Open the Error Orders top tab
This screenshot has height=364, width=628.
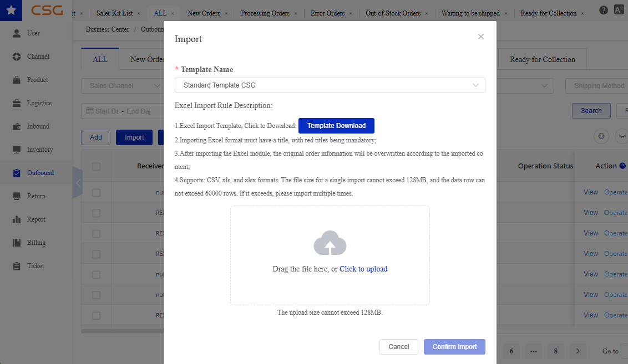[x=328, y=13]
